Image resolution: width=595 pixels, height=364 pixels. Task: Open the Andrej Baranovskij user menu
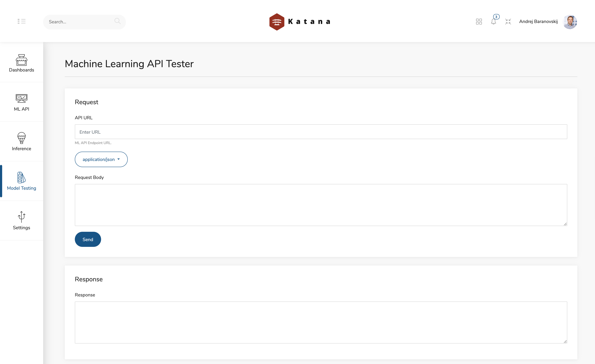[x=538, y=22]
